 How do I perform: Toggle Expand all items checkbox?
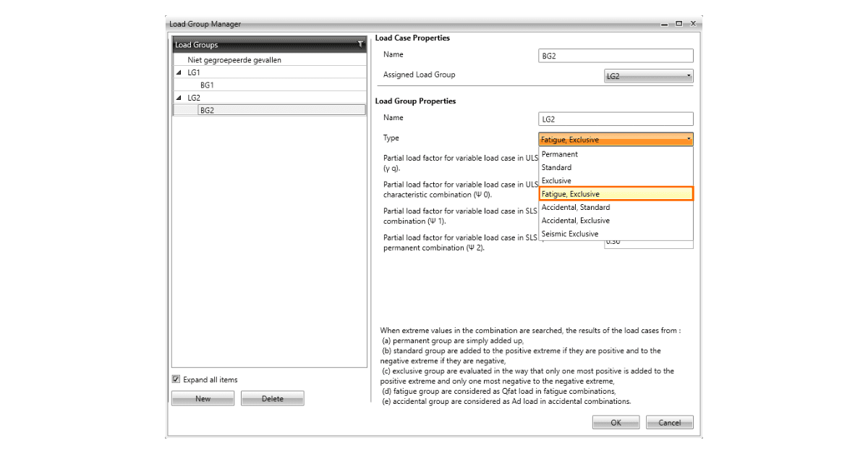click(176, 379)
